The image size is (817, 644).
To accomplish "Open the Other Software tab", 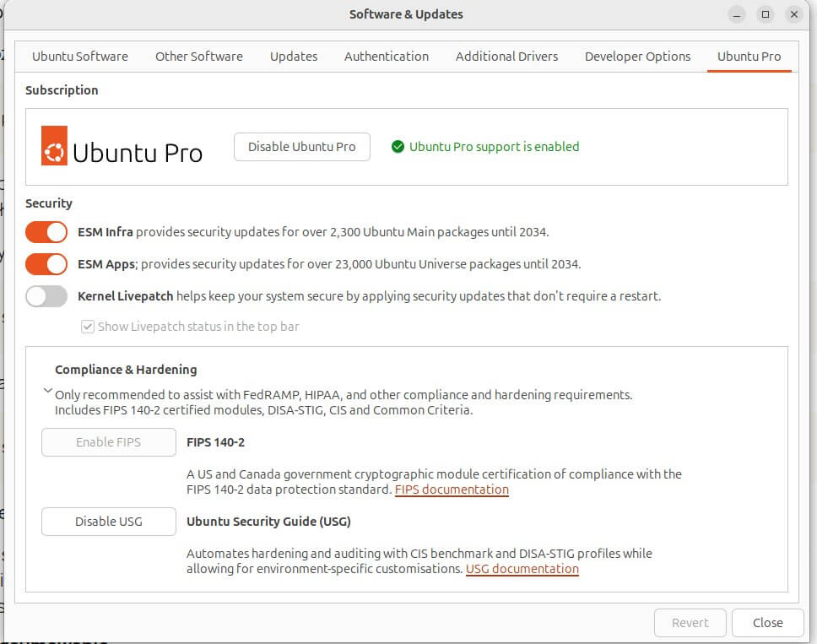I will [199, 57].
